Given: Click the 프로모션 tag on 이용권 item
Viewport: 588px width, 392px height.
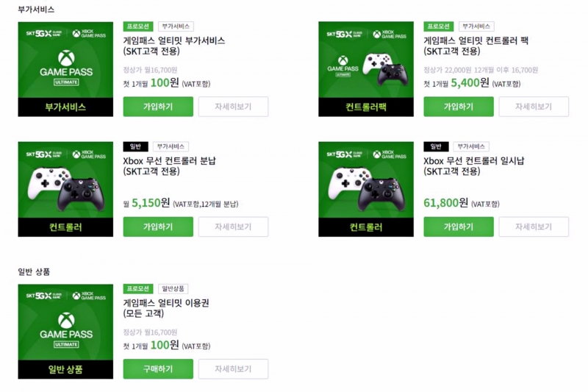Looking at the screenshot, I should pyautogui.click(x=138, y=288).
